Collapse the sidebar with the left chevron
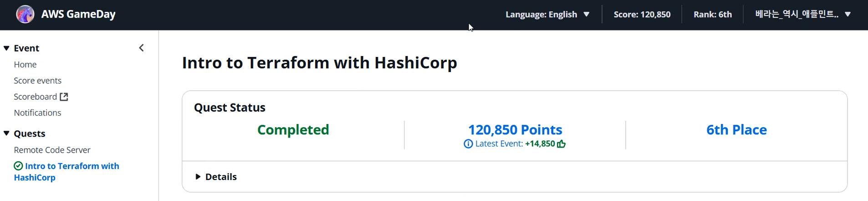 (142, 48)
